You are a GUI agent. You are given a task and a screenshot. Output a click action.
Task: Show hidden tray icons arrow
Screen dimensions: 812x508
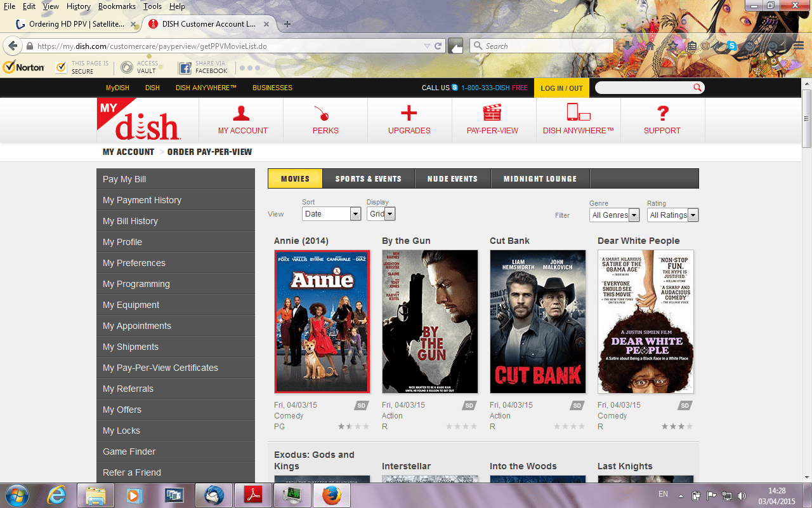click(x=681, y=496)
